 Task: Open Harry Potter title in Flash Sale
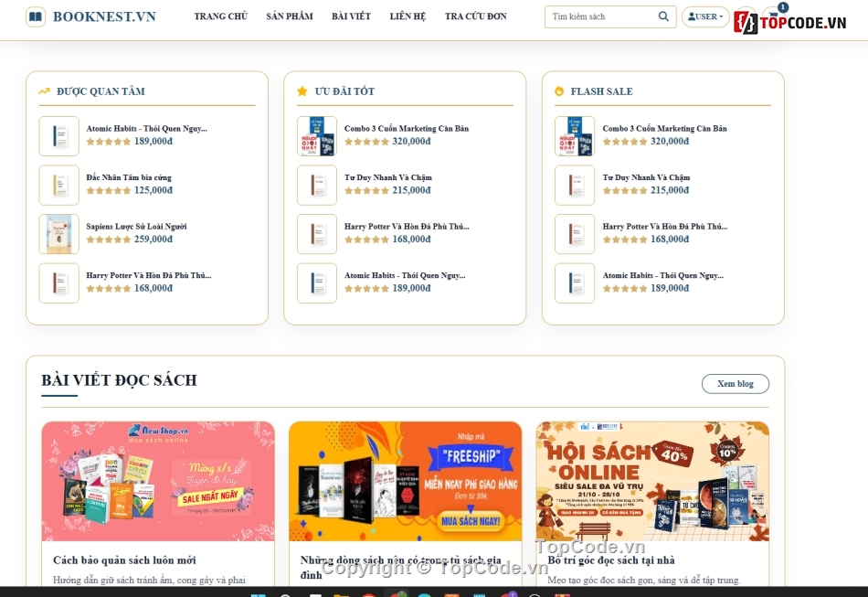tap(665, 227)
